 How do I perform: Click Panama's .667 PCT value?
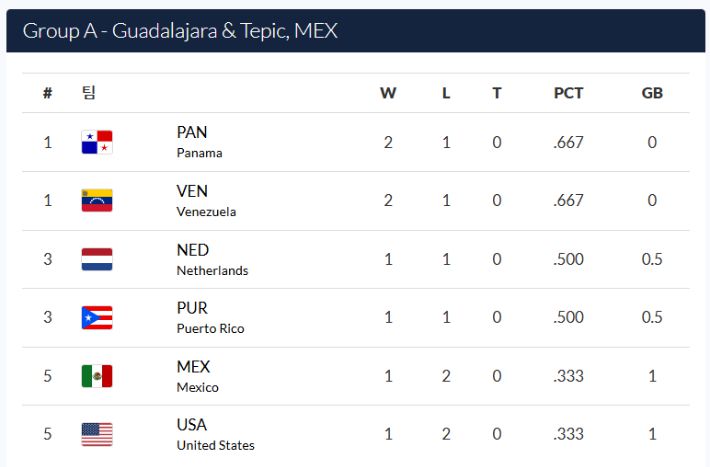(568, 142)
